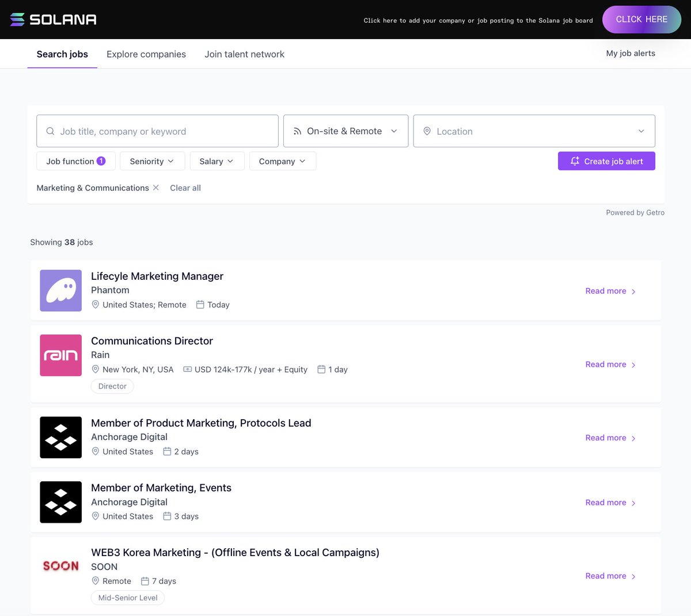This screenshot has width=691, height=616.
Task: Switch to Explore companies tab
Action: tap(146, 54)
